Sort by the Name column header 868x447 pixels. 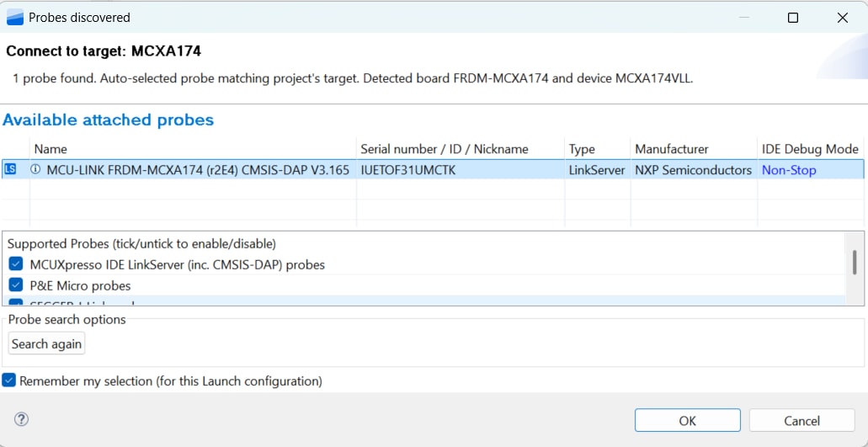(193, 149)
